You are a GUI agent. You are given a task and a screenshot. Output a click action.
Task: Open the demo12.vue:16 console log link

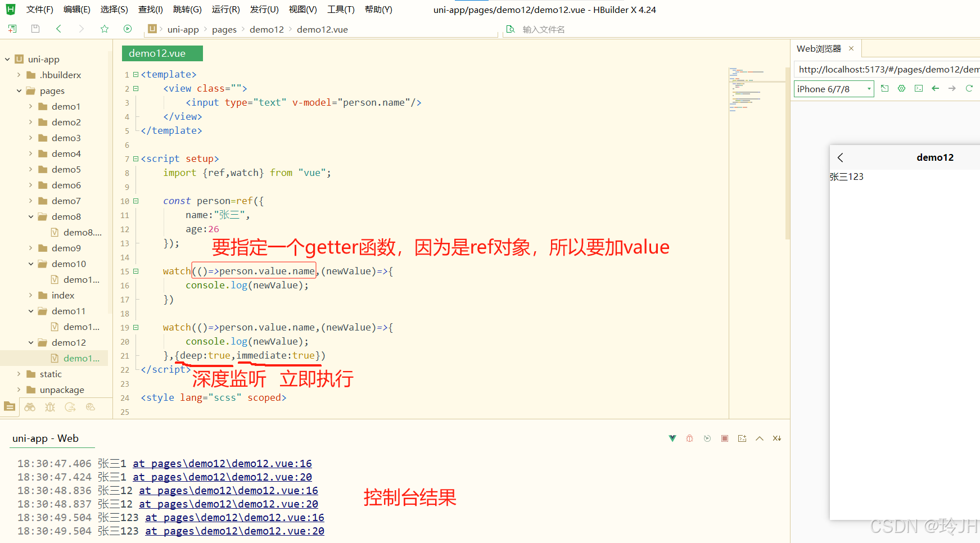(x=222, y=463)
